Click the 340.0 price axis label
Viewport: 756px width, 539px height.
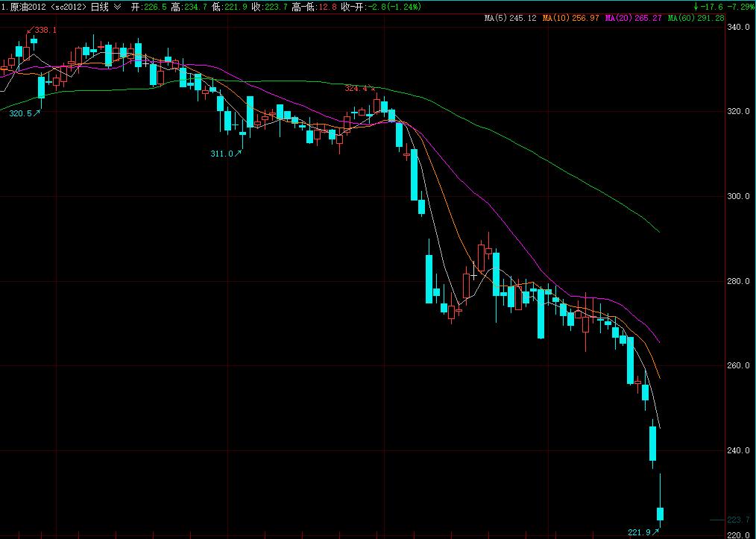click(737, 27)
